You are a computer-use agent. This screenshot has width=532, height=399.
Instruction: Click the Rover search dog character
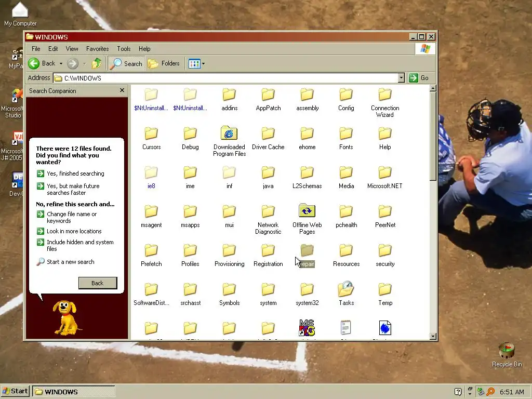click(x=67, y=317)
